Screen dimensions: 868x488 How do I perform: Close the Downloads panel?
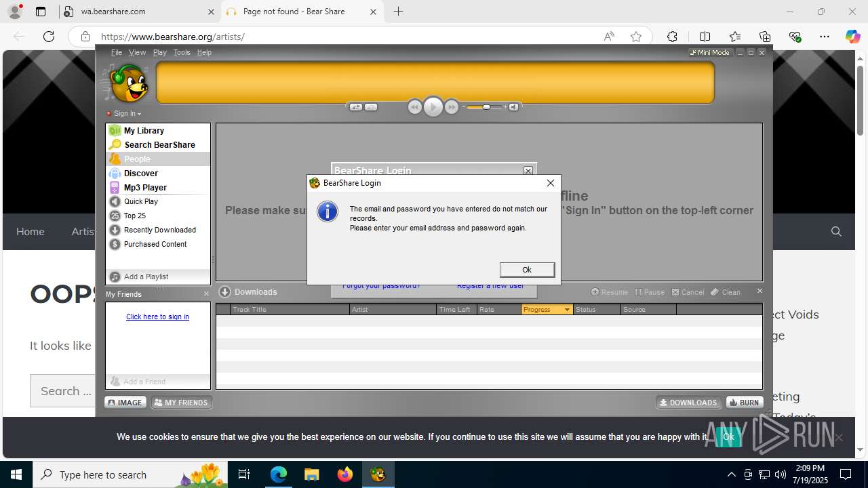tap(759, 291)
